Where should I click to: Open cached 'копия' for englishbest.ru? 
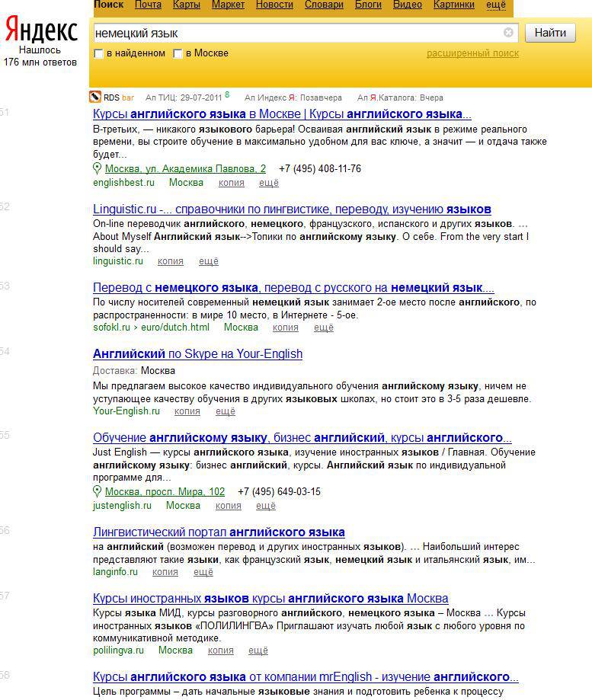point(232,183)
